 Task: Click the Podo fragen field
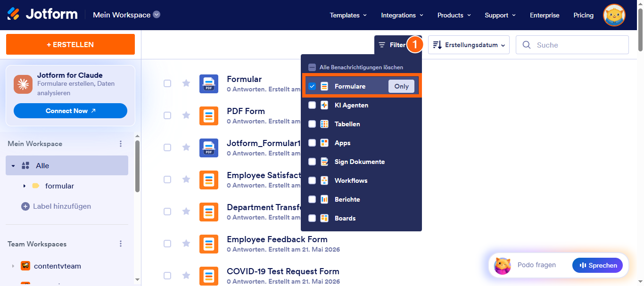pos(537,265)
